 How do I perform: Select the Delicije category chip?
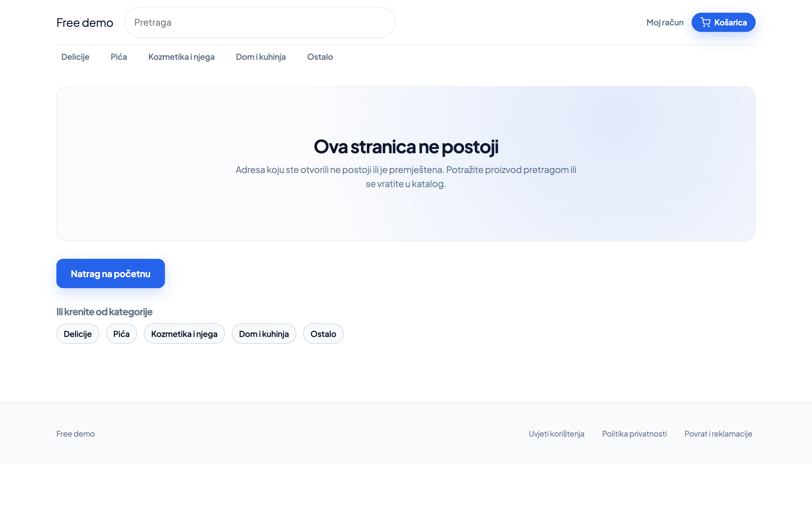[78, 334]
